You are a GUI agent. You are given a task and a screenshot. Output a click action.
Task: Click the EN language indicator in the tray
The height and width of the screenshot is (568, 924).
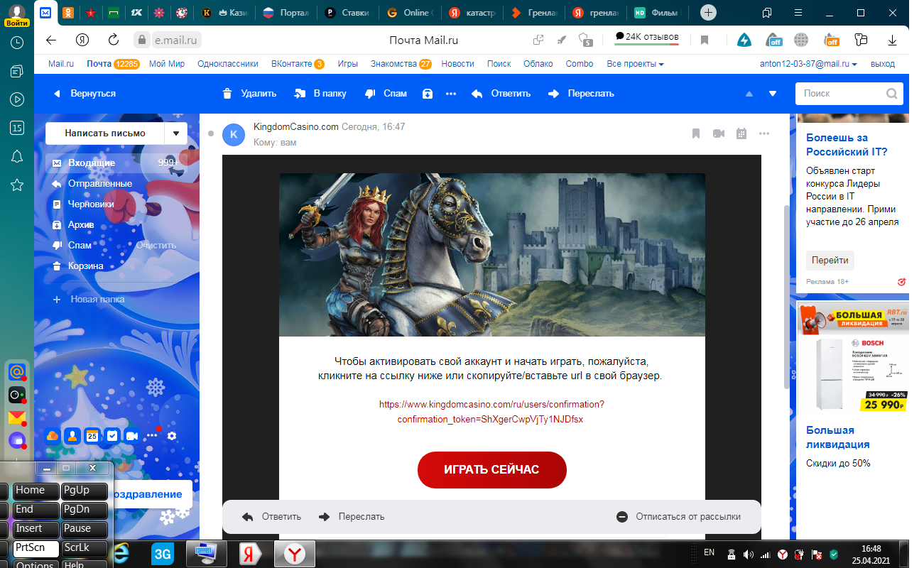click(x=709, y=552)
